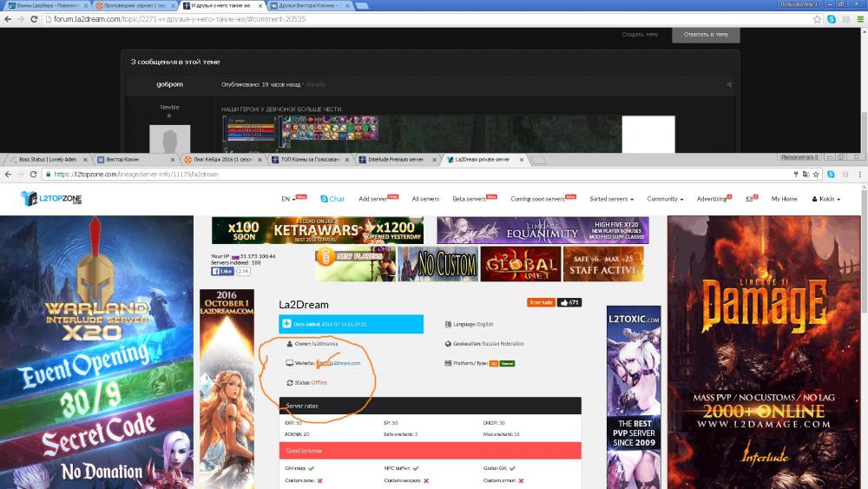The height and width of the screenshot is (489, 868).
Task: Switch to Boss Status Lovely Aden tab
Action: click(48, 160)
